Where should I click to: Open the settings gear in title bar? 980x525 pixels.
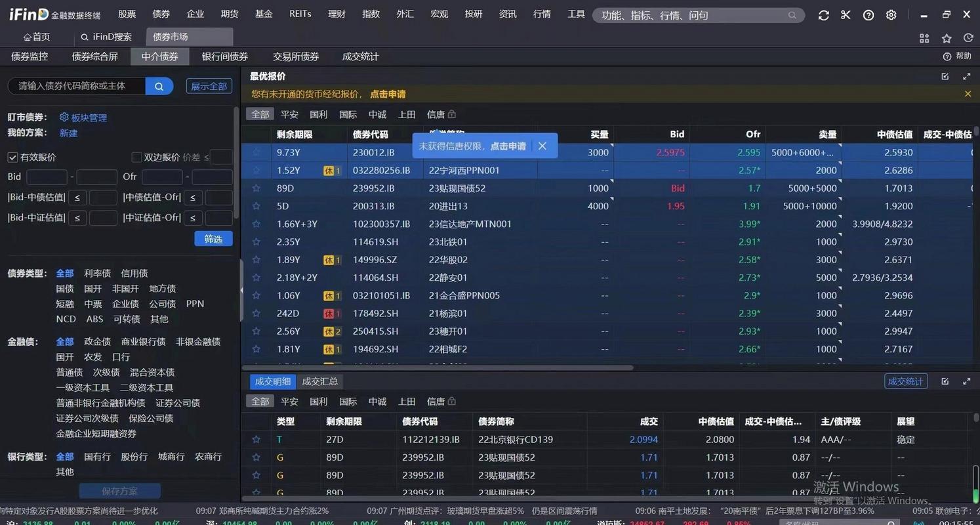[891, 15]
